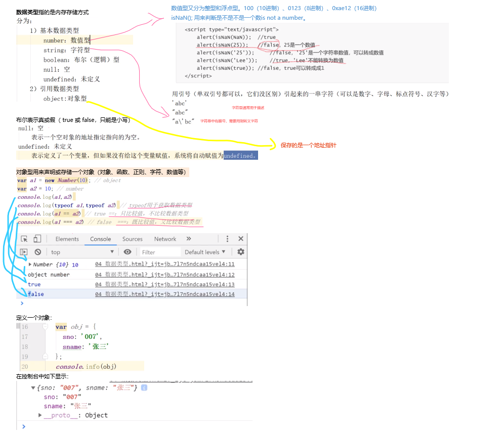Click the blue info badge after object preview
The height and width of the screenshot is (434, 504).
(x=144, y=388)
